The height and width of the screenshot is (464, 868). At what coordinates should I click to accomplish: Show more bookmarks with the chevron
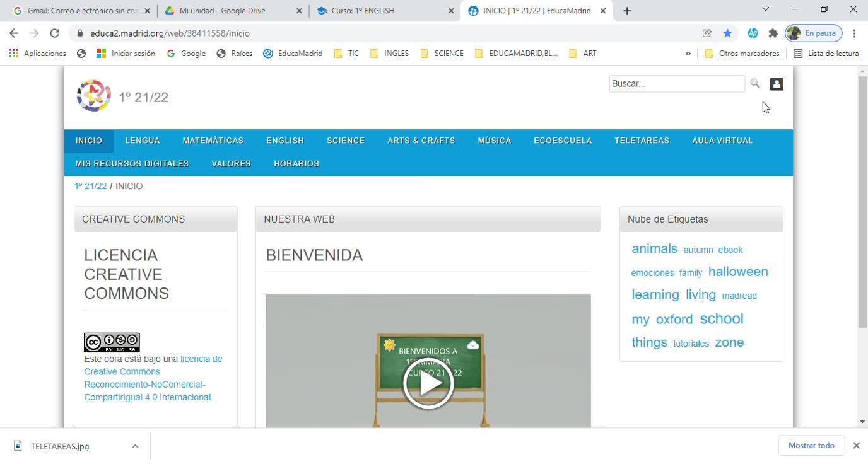tap(688, 54)
